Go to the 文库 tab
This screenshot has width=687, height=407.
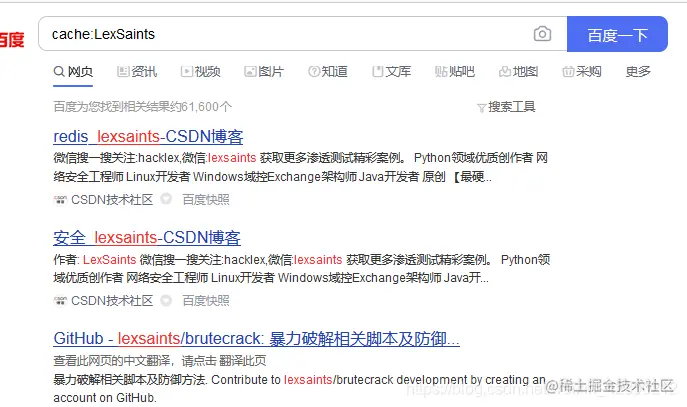391,71
